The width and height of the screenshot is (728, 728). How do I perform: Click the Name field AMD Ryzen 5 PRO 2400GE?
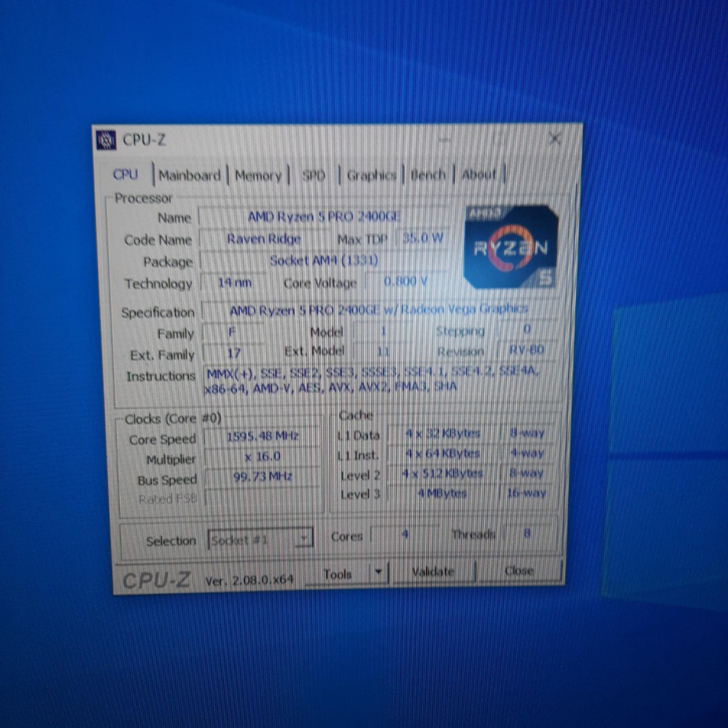(x=323, y=216)
